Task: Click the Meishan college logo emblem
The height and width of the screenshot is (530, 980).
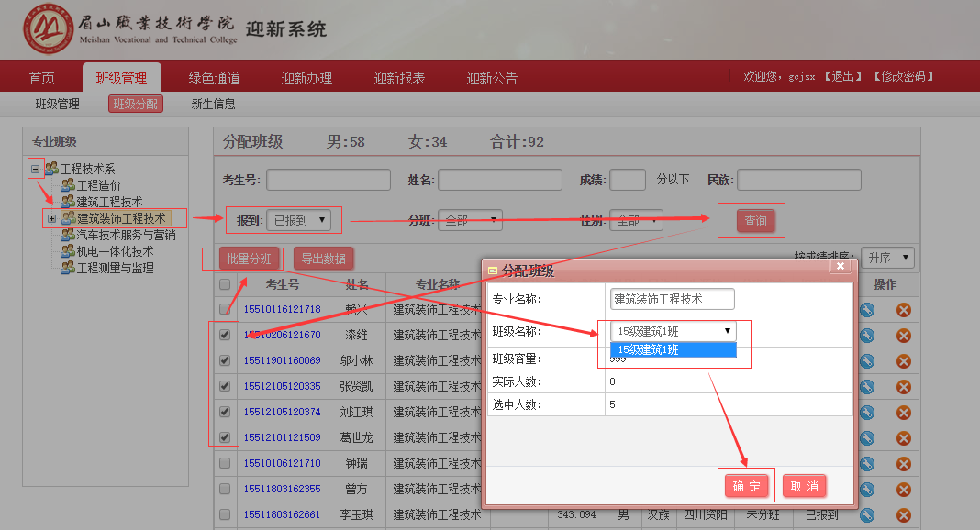Action: [x=48, y=30]
